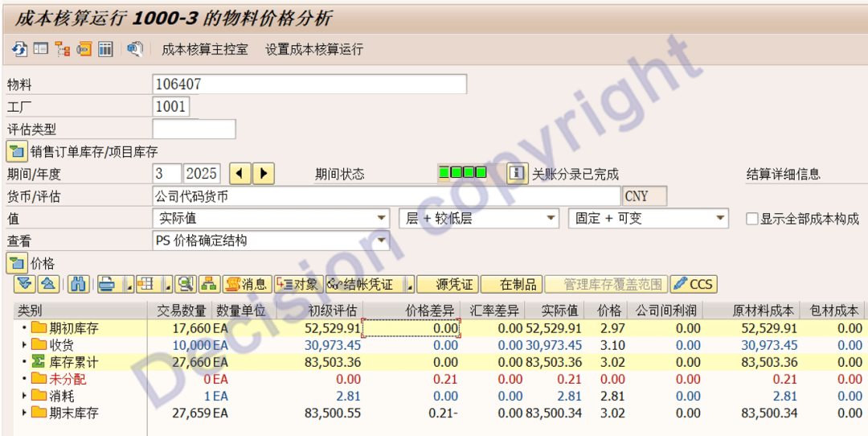Image resolution: width=868 pixels, height=436 pixels.
Task: Click the 物料 input field containing 106407
Action: tap(309, 84)
